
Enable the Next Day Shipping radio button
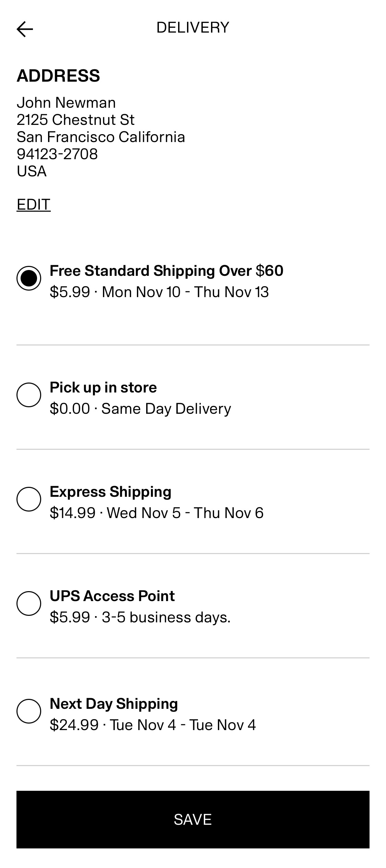pyautogui.click(x=29, y=711)
